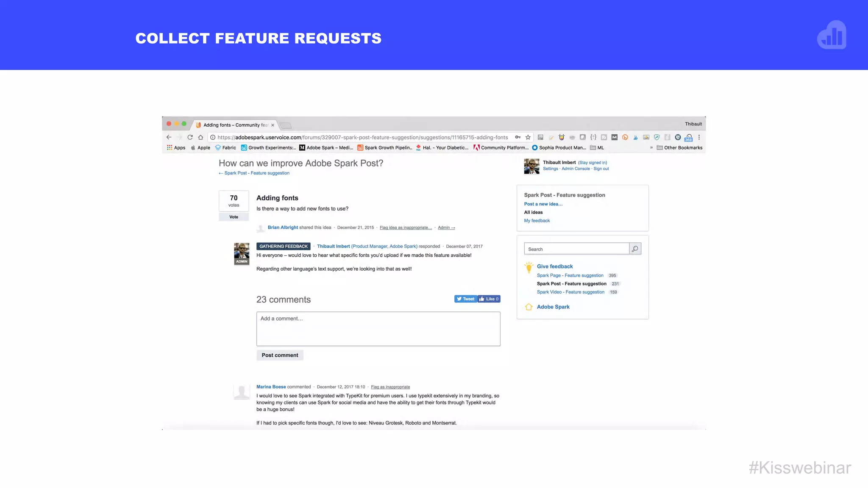Image resolution: width=868 pixels, height=488 pixels.
Task: Show hidden bookmarks with the chevron
Action: [651, 148]
